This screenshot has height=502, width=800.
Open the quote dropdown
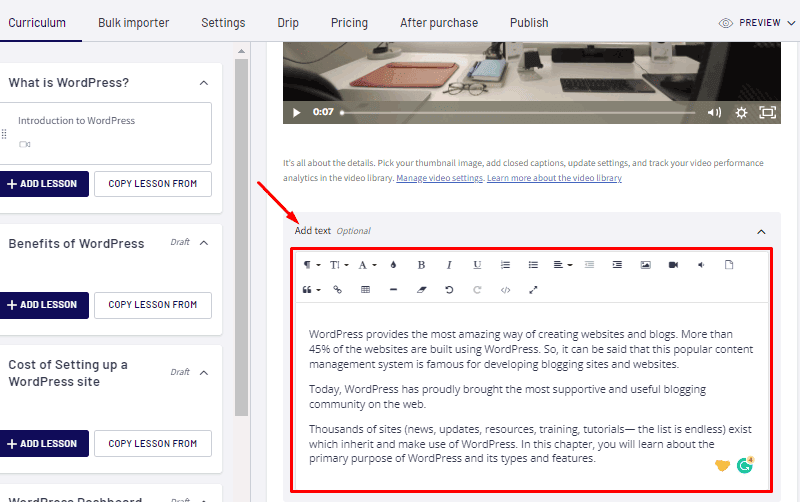point(312,290)
